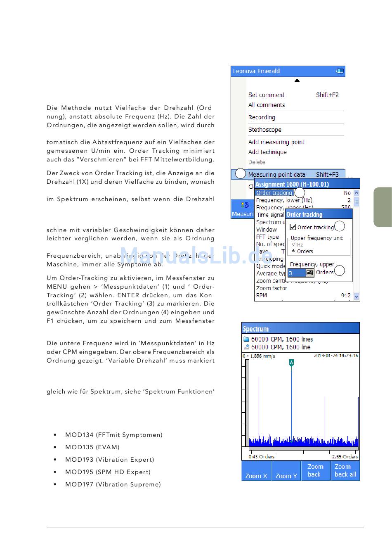Select Stethoscope from the menu

265,130
